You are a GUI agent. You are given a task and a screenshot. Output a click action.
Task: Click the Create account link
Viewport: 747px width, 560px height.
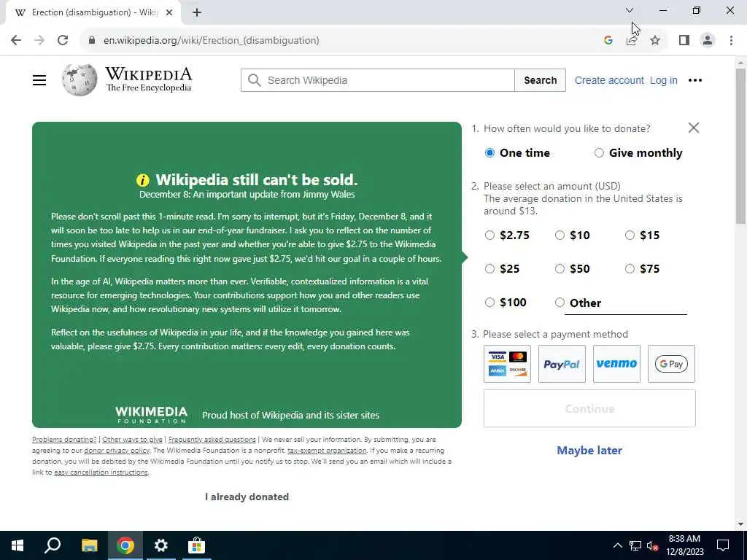(x=609, y=80)
